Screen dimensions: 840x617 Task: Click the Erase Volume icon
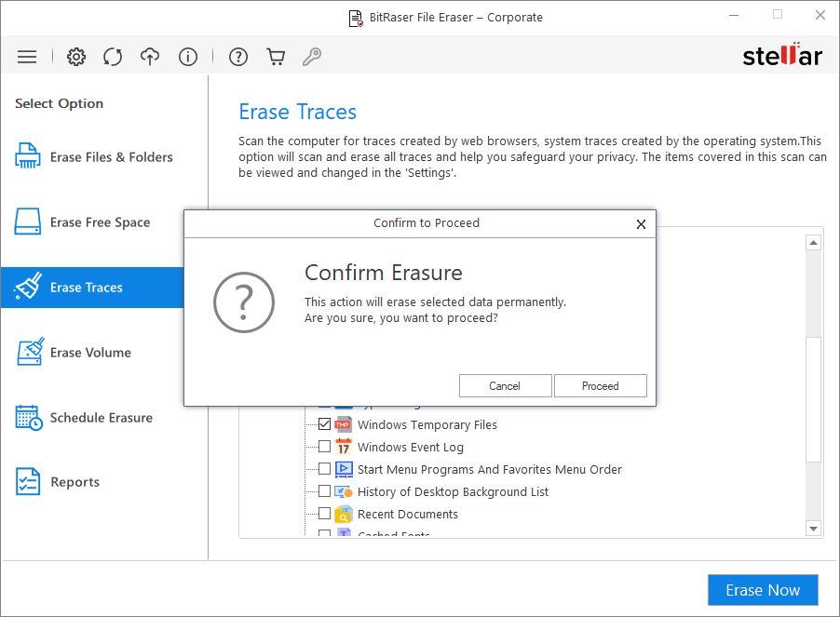pyautogui.click(x=31, y=352)
